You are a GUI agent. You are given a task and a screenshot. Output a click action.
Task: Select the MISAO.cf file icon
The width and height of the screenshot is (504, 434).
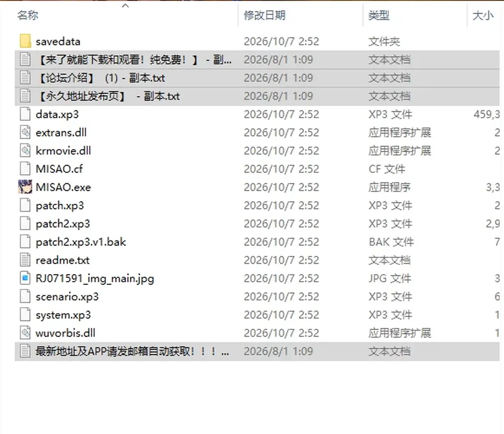pos(25,169)
